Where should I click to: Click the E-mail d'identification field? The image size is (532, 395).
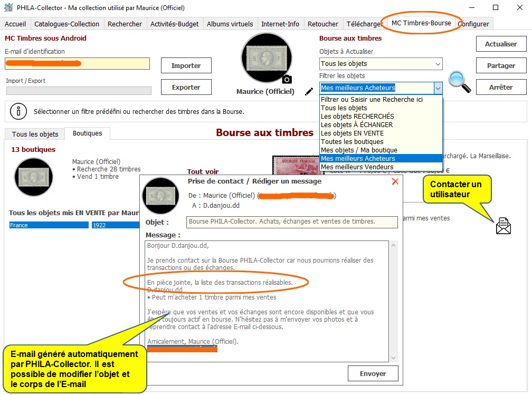tap(78, 63)
